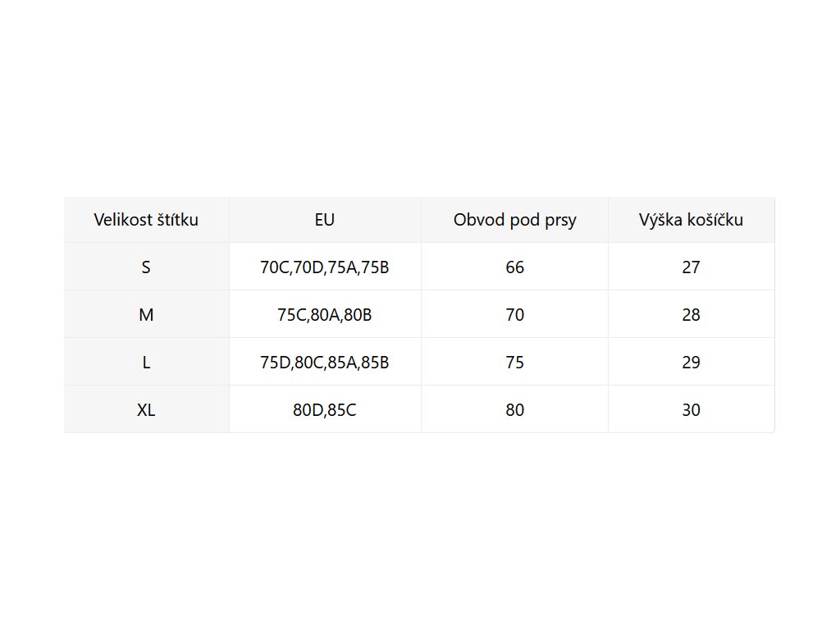Select the M size label cell
The height and width of the screenshot is (630, 840).
146,315
